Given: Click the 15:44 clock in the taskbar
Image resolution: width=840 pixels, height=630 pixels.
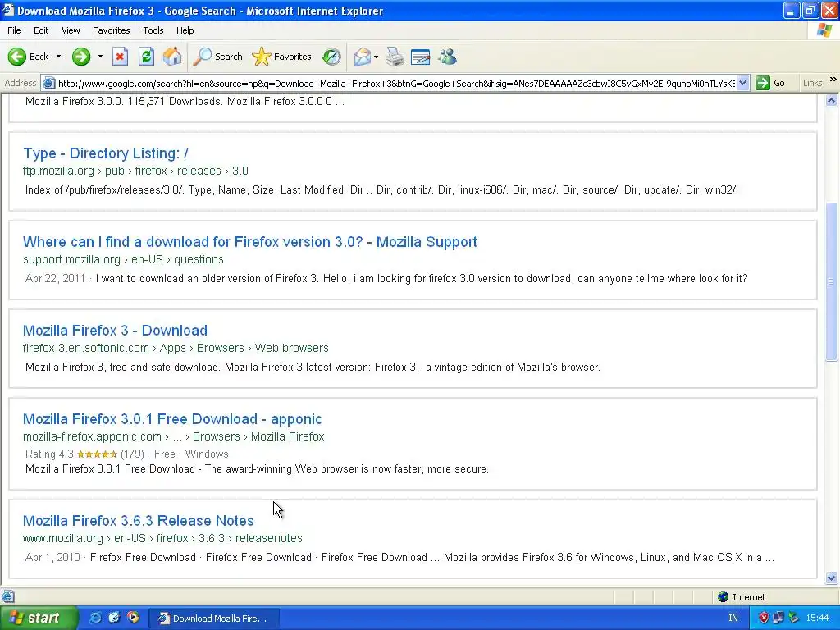Looking at the screenshot, I should [x=818, y=619].
